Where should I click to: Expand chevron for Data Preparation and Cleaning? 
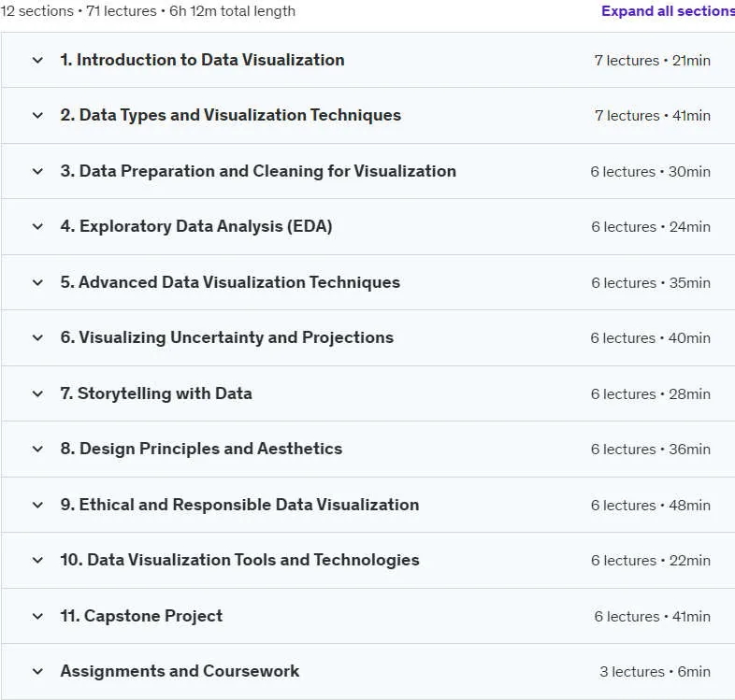37,171
